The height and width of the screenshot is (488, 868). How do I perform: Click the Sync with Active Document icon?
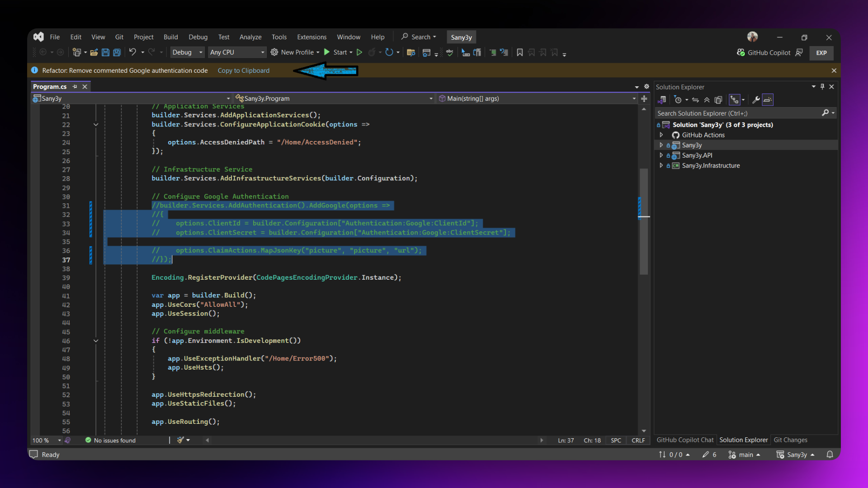695,100
